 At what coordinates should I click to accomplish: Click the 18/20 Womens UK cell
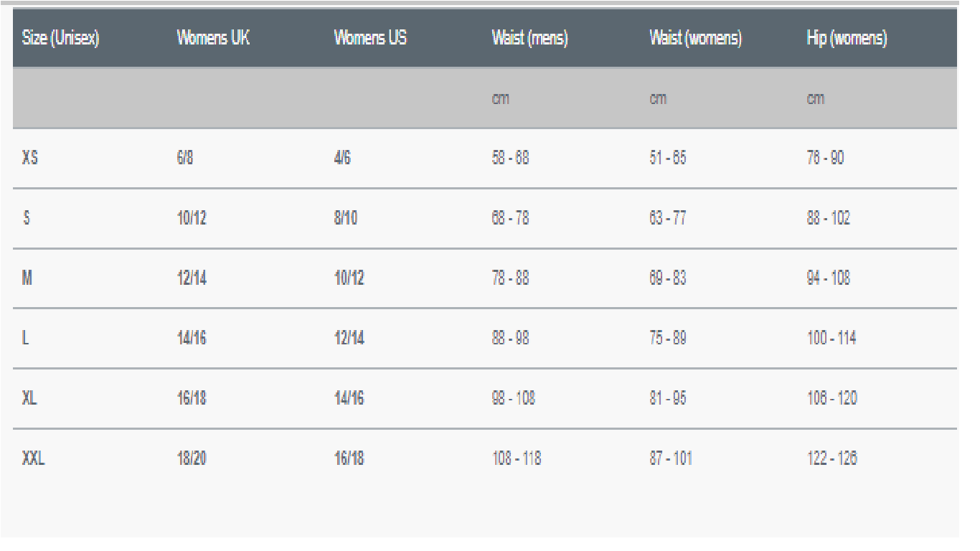(192, 459)
